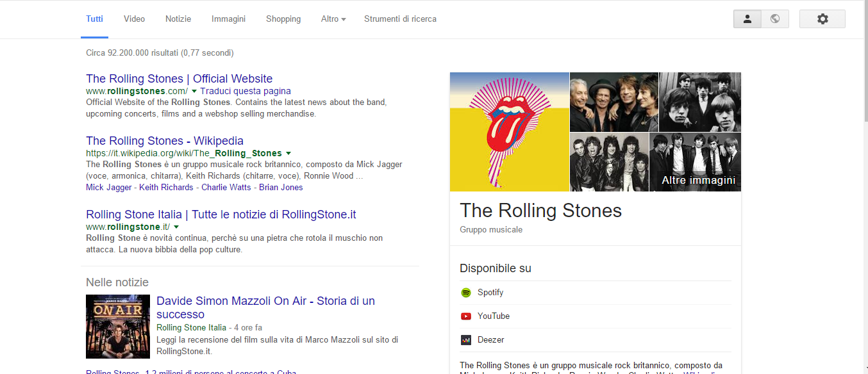Screen dimensions: 868x374
Task: Follow the Charlie Watts sublink
Action: pyautogui.click(x=226, y=188)
